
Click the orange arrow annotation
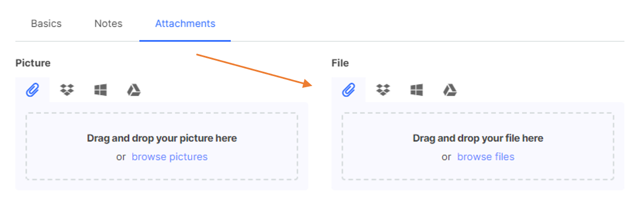pyautogui.click(x=255, y=71)
